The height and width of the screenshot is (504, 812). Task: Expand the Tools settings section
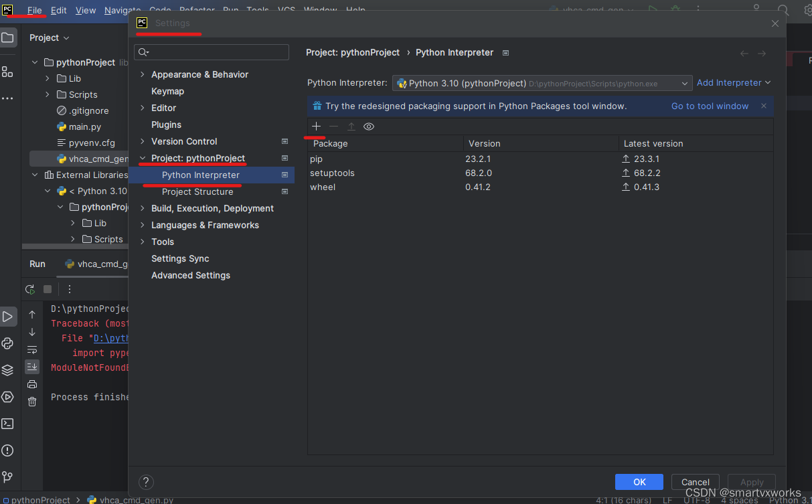142,242
